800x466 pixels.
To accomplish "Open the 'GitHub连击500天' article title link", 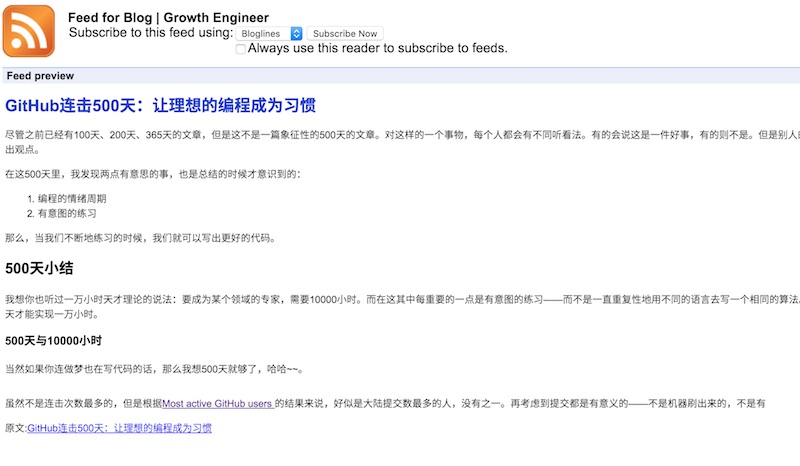I will [x=160, y=105].
